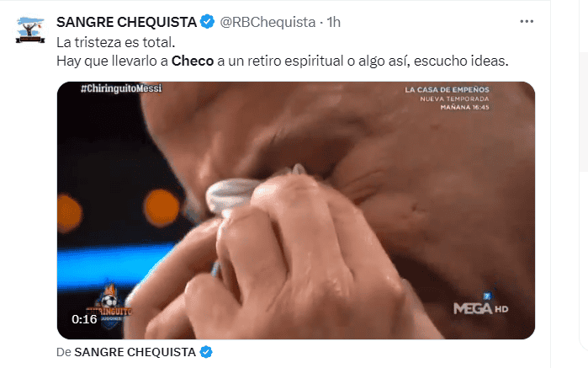Viewport: 588px width, 368px height.
Task: Click the verified badge beside the attribution line
Action: pyautogui.click(x=206, y=352)
